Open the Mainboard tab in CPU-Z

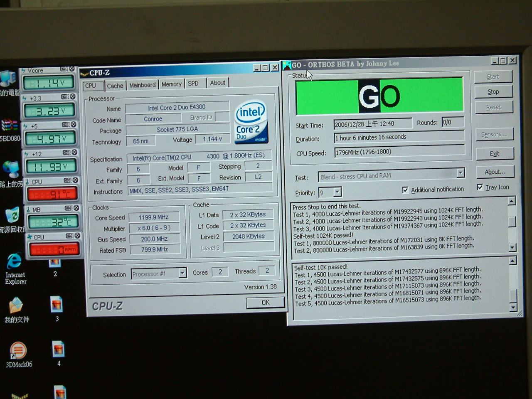click(142, 85)
